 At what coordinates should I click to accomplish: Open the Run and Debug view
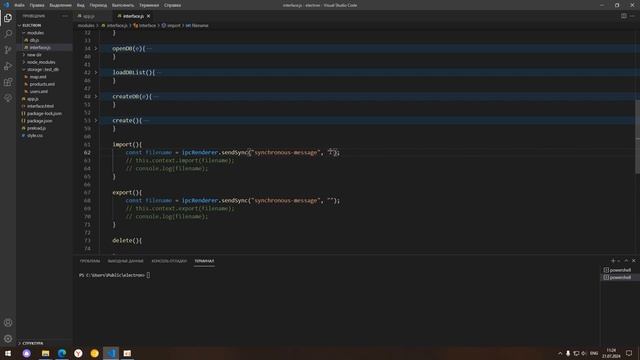coord(8,66)
